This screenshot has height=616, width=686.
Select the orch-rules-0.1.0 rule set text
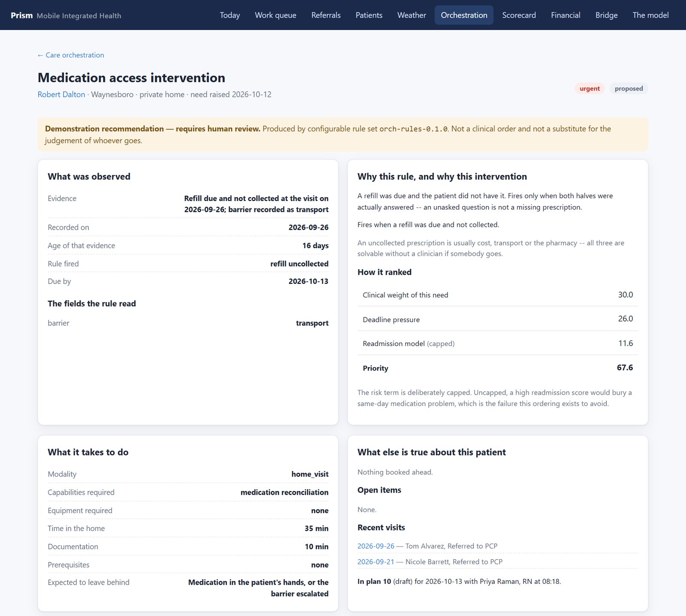[413, 129]
